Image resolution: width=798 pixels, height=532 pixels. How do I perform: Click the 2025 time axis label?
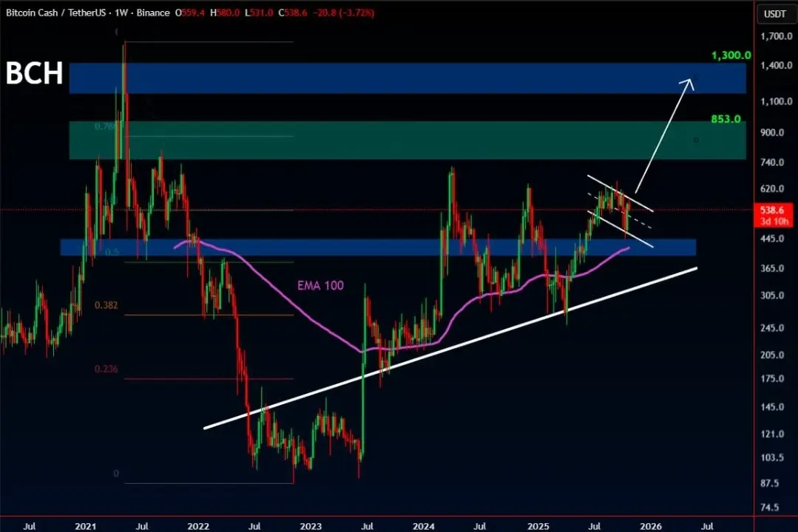(x=538, y=526)
